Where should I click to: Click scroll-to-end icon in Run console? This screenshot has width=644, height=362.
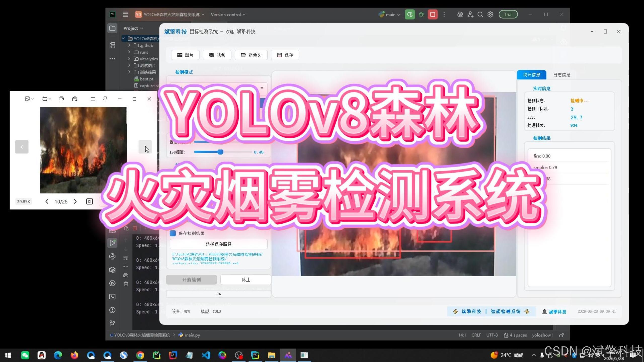126,266
